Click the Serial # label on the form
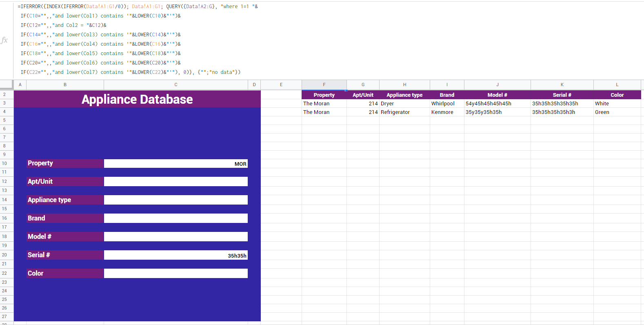Image resolution: width=644 pixels, height=325 pixels. point(65,255)
